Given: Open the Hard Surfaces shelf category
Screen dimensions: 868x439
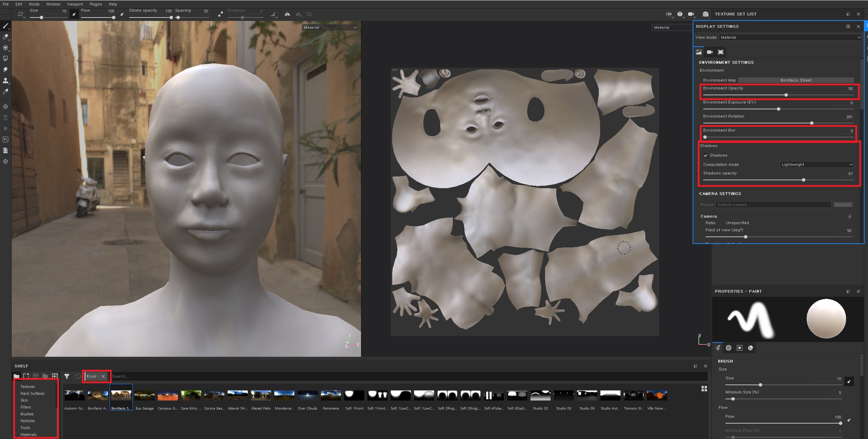Looking at the screenshot, I should (x=33, y=393).
